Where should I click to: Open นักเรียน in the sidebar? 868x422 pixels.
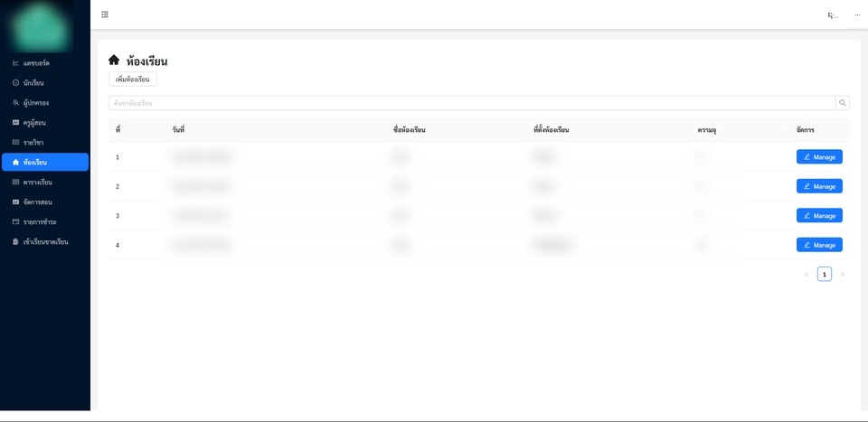pyautogui.click(x=45, y=83)
